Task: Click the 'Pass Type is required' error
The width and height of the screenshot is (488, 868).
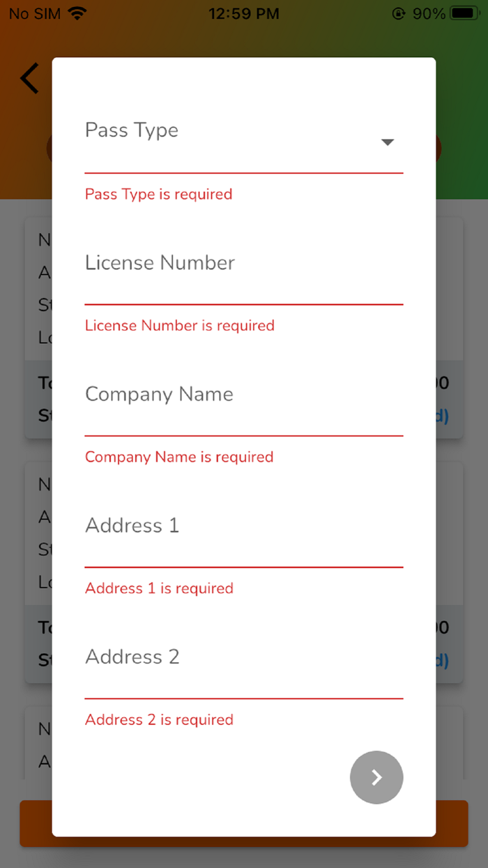Action: point(158,194)
